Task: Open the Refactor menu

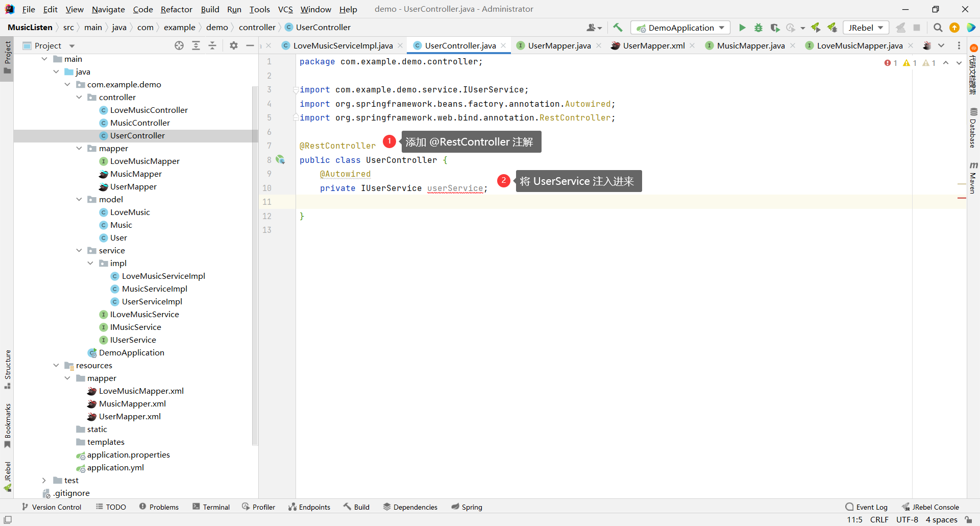Action: click(x=176, y=9)
